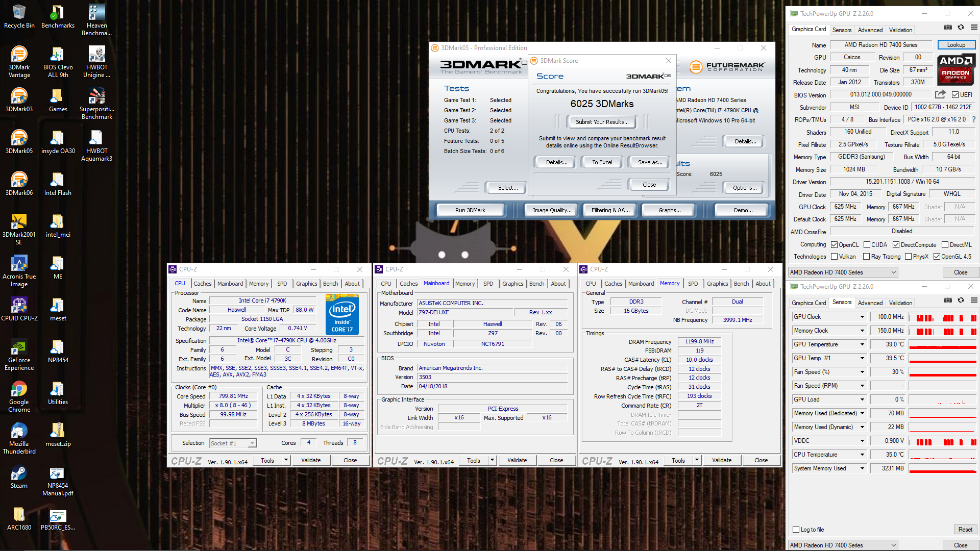Switch to Caches tab in CPU-Z CPU window

pyautogui.click(x=202, y=284)
